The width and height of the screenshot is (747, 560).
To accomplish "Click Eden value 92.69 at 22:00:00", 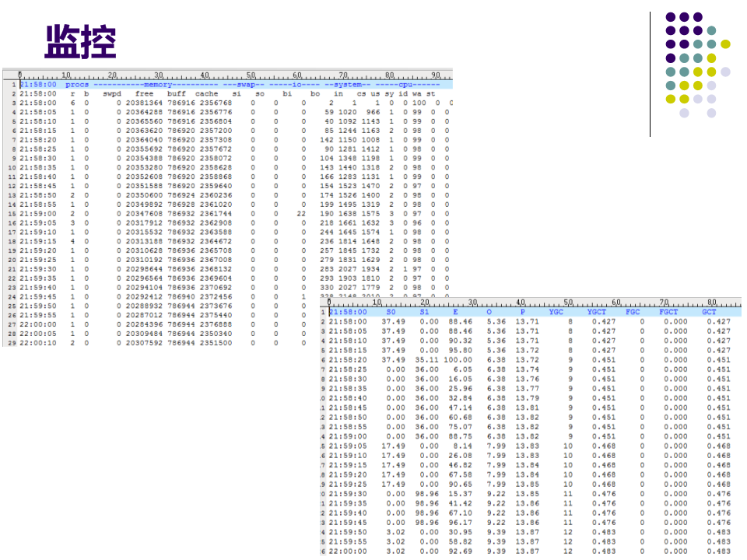I will point(460,551).
